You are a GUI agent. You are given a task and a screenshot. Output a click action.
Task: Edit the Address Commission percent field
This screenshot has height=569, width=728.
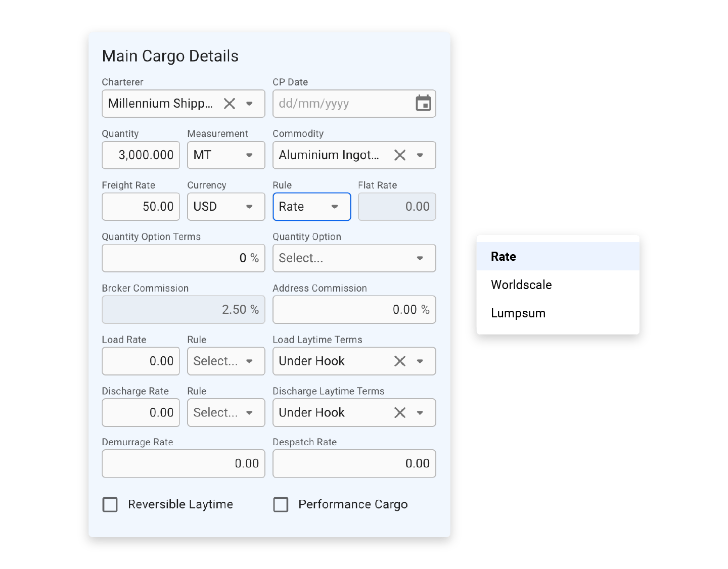pyautogui.click(x=354, y=309)
